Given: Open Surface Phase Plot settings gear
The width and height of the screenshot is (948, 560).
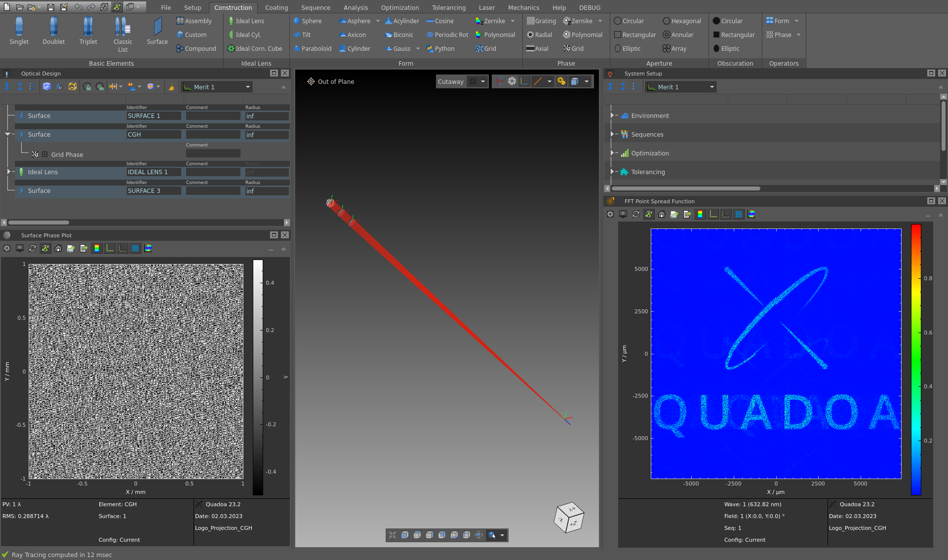Looking at the screenshot, I should point(7,248).
